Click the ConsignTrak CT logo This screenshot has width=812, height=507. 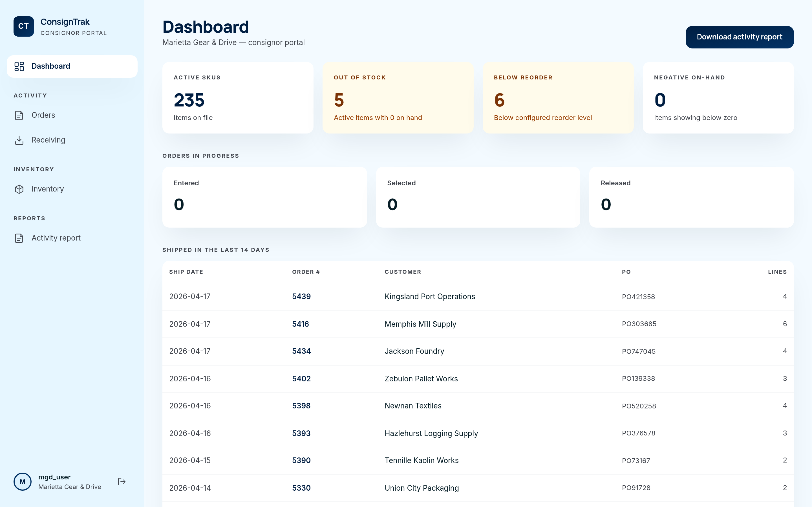pos(23,26)
